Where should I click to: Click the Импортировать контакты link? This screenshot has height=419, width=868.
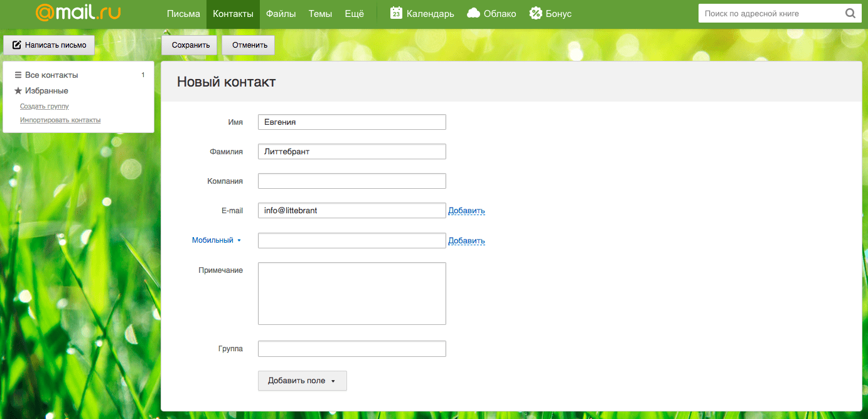point(60,120)
